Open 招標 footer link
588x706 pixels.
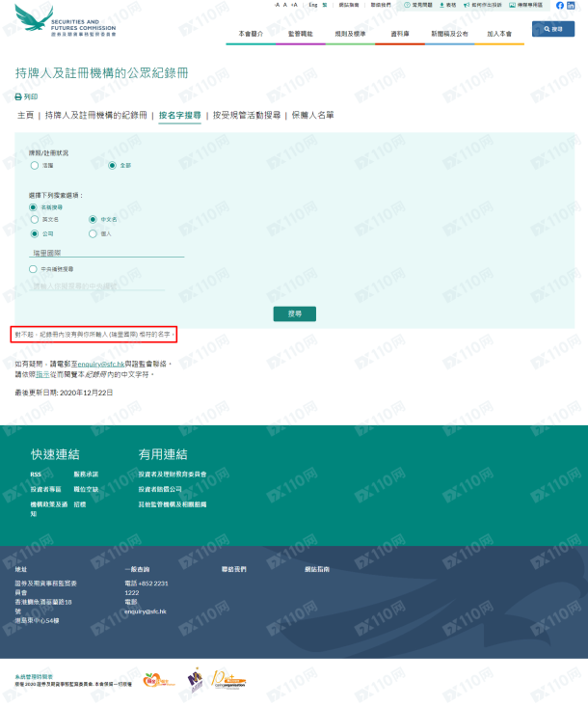80,504
